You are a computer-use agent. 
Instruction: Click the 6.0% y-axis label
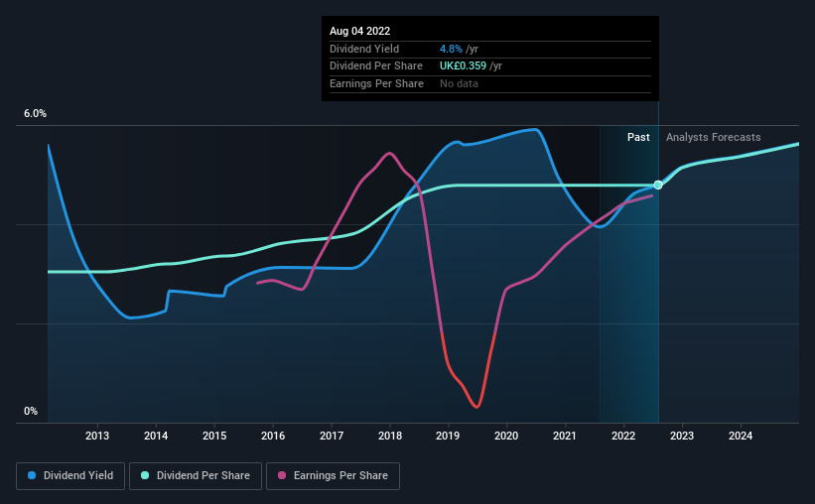point(35,114)
